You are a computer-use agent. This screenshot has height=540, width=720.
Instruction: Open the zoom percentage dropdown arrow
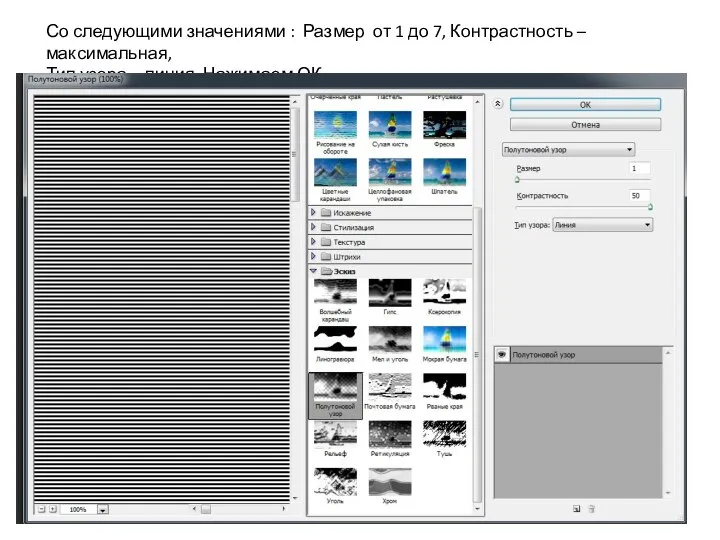click(x=103, y=510)
